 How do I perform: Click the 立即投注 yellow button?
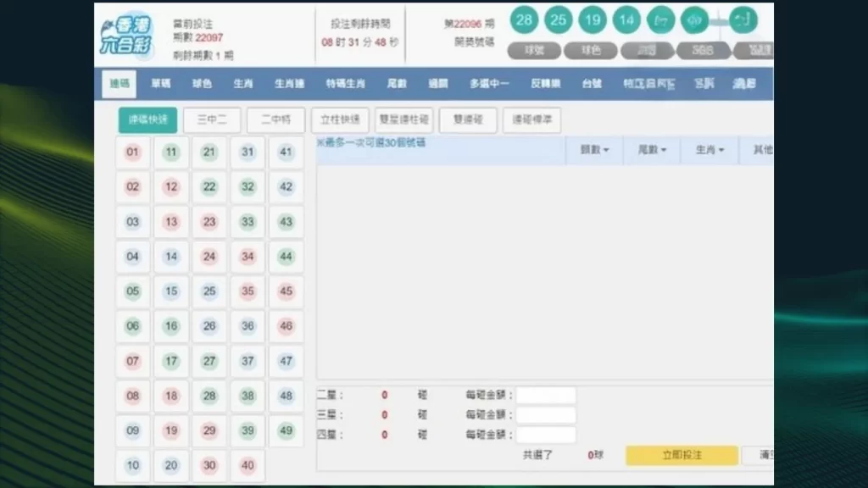coord(681,455)
